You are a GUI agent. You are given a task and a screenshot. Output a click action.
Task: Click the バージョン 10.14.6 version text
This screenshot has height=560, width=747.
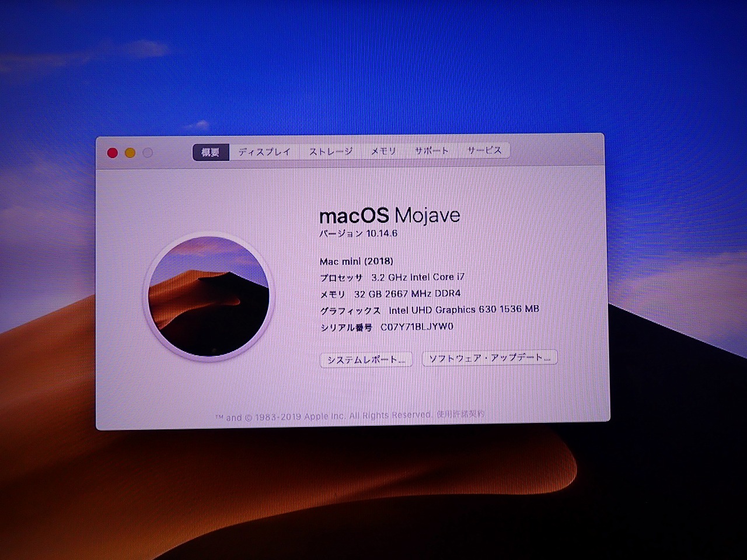point(358,233)
